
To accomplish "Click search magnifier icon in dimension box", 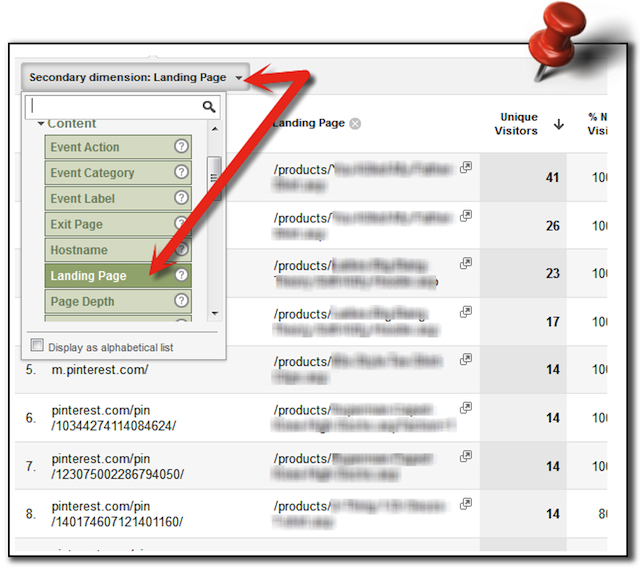I will click(209, 106).
